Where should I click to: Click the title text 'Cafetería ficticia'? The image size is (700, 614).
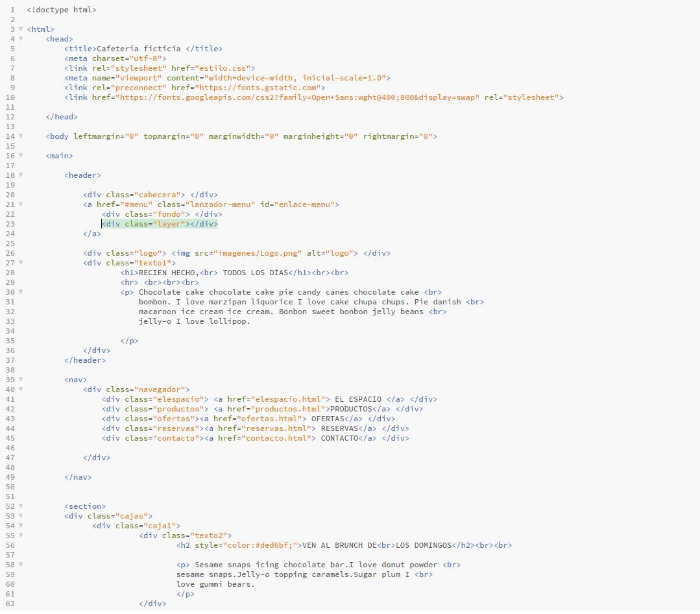point(138,49)
